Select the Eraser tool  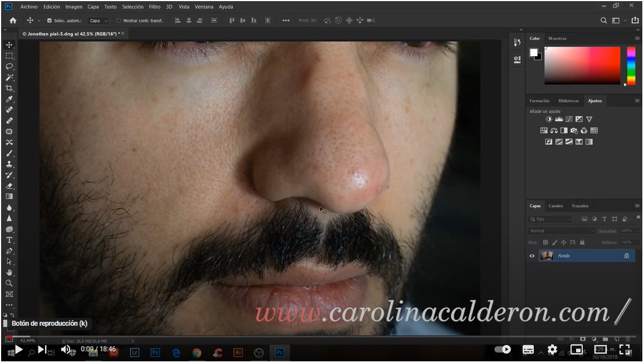9,186
